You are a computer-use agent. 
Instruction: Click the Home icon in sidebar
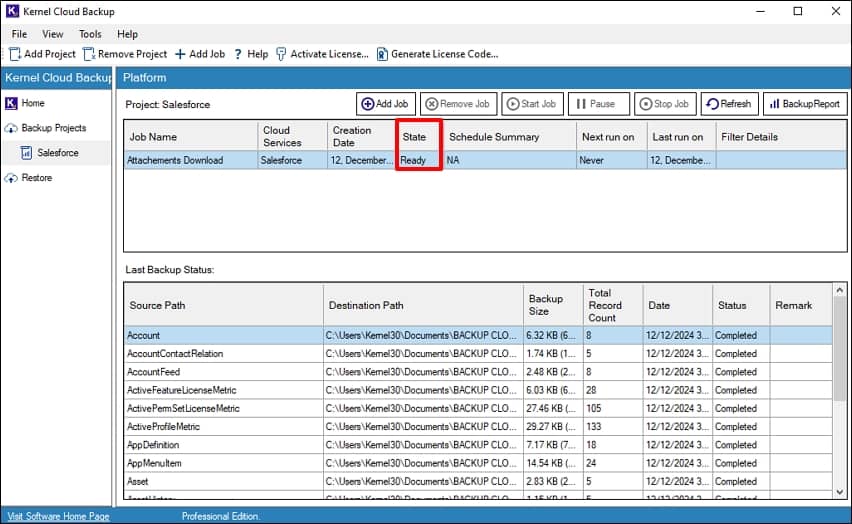tap(11, 103)
